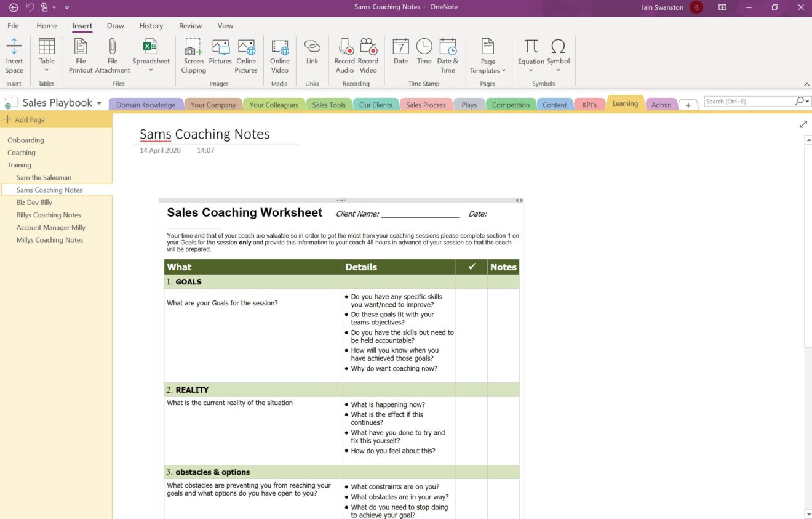Open the Training page

click(19, 165)
